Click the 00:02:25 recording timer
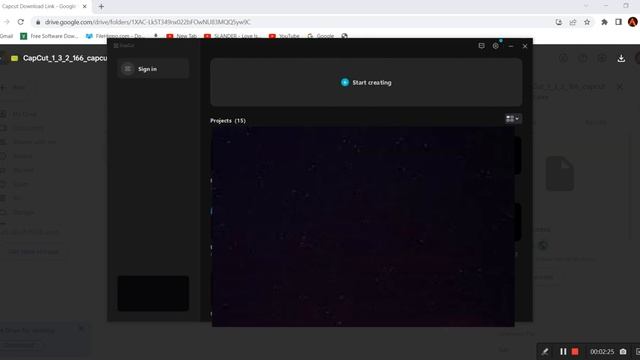This screenshot has width=640, height=360. pyautogui.click(x=602, y=351)
